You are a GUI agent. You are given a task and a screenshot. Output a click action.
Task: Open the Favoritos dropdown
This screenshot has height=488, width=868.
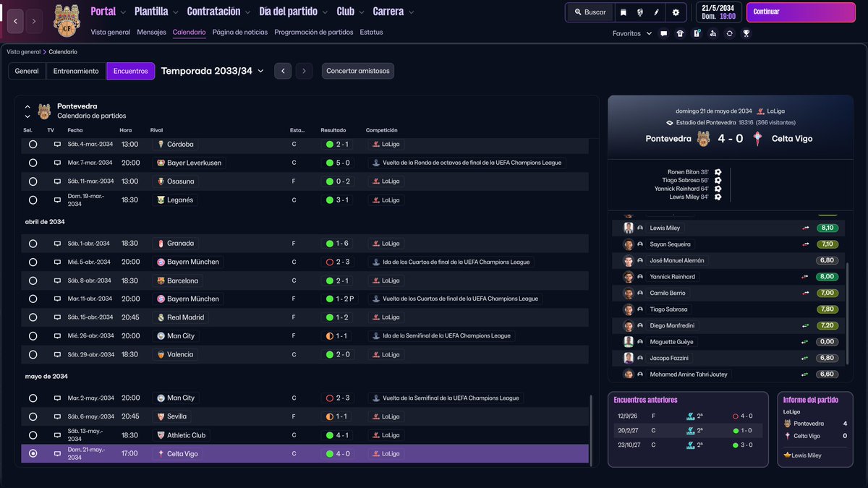coord(631,34)
